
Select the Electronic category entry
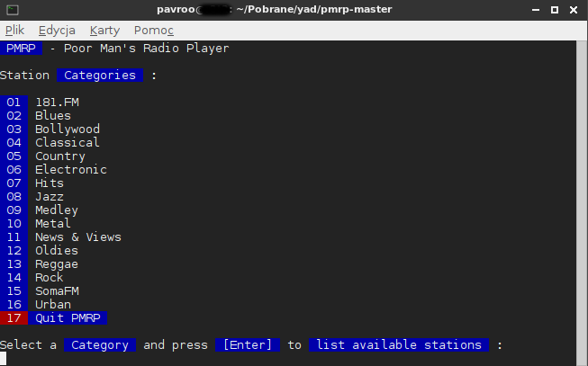click(70, 170)
